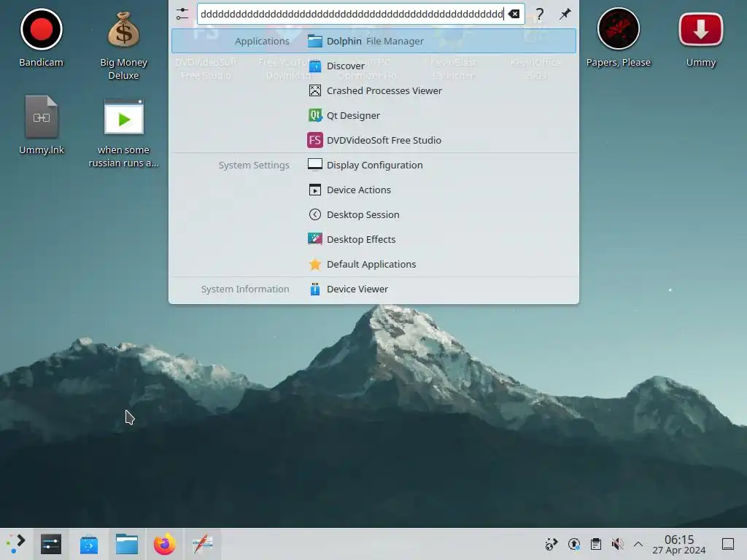Screen dimensions: 747x560
Task: Launch Dolphin File Manager result
Action: (373, 41)
